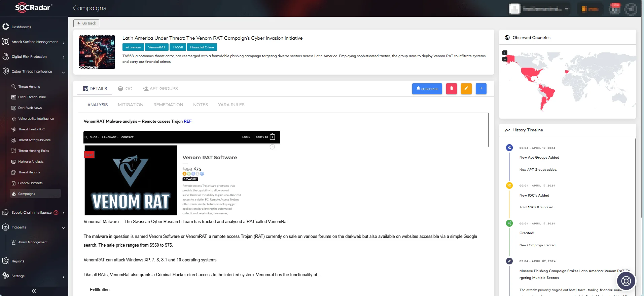The image size is (644, 296).
Task: Click the blue plus add button
Action: pos(481,89)
